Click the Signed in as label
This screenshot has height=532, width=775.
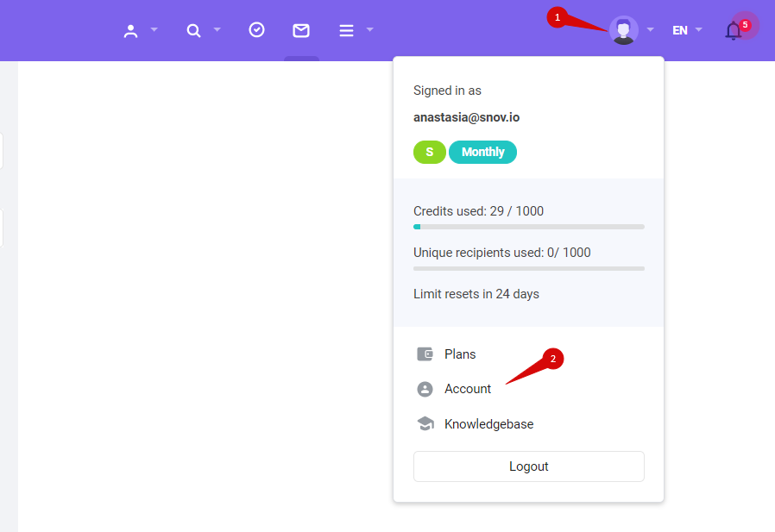447,91
